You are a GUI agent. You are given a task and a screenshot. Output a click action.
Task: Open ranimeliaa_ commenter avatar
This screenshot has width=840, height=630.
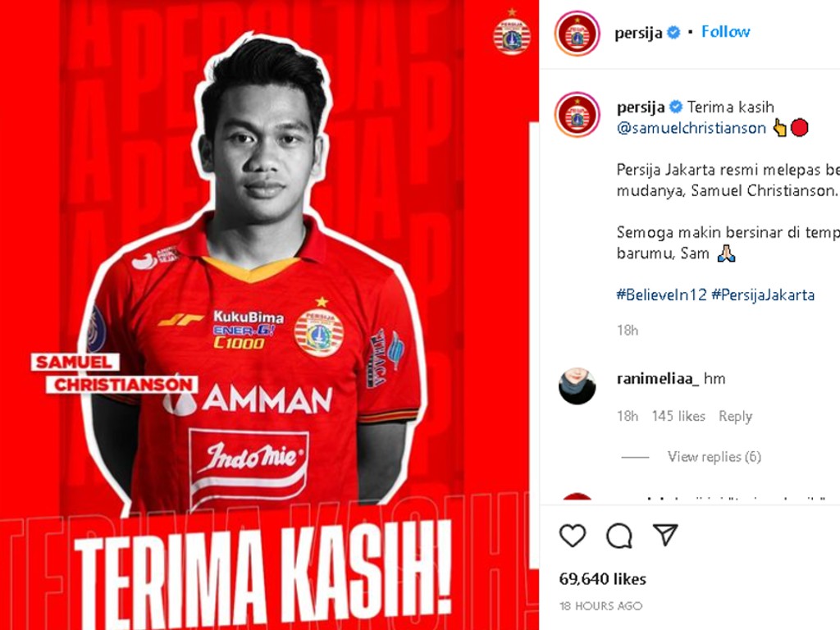point(577,386)
